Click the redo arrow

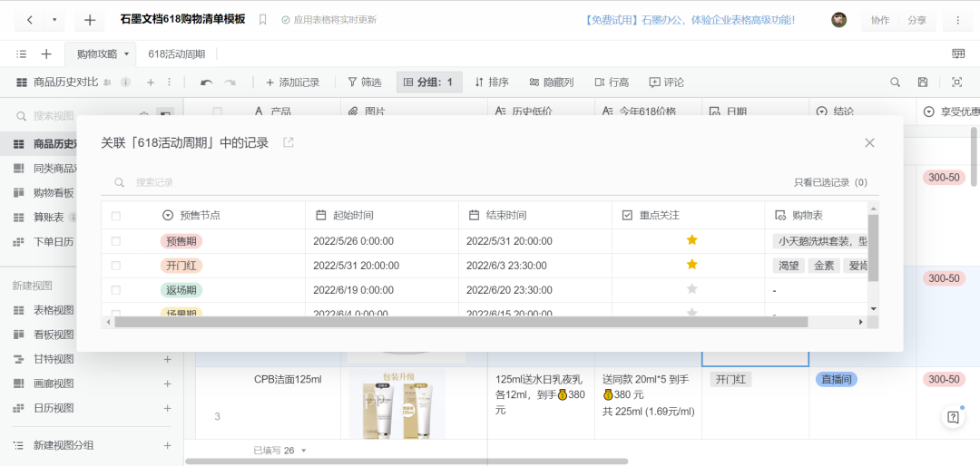pos(230,83)
